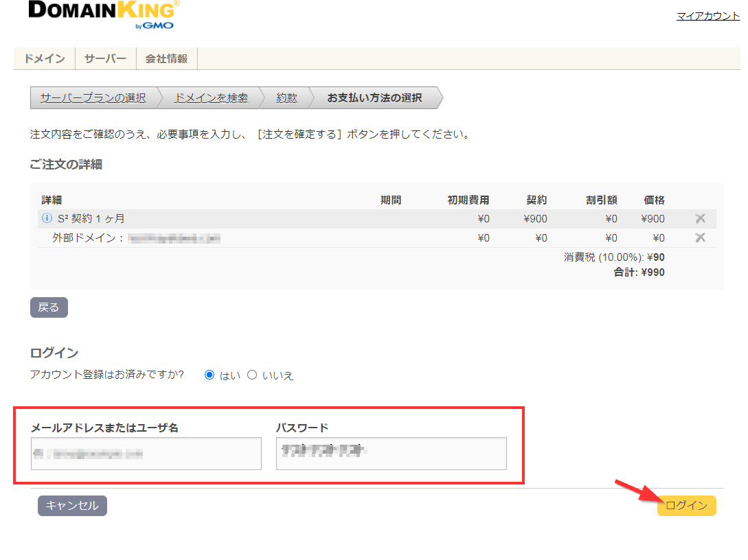The width and height of the screenshot is (748, 560).
Task: Click the DomainKing logo
Action: pyautogui.click(x=104, y=14)
